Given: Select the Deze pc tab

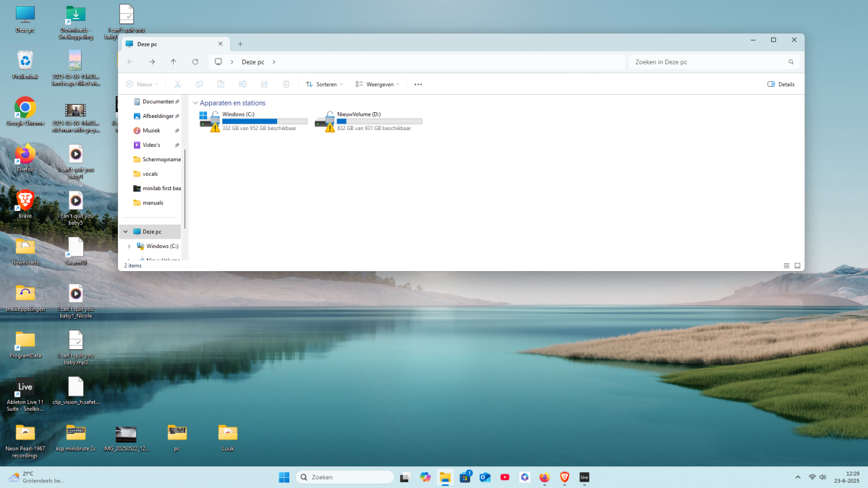Looking at the screenshot, I should 174,43.
